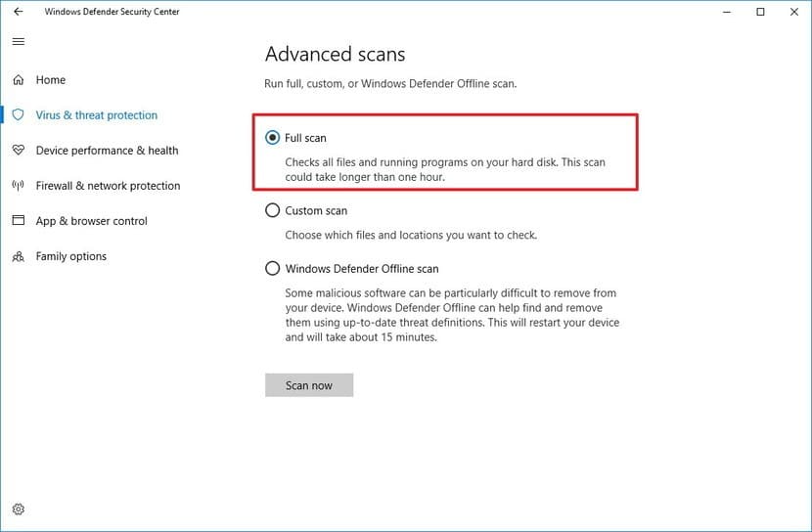Select the Full scan radio button

(272, 138)
